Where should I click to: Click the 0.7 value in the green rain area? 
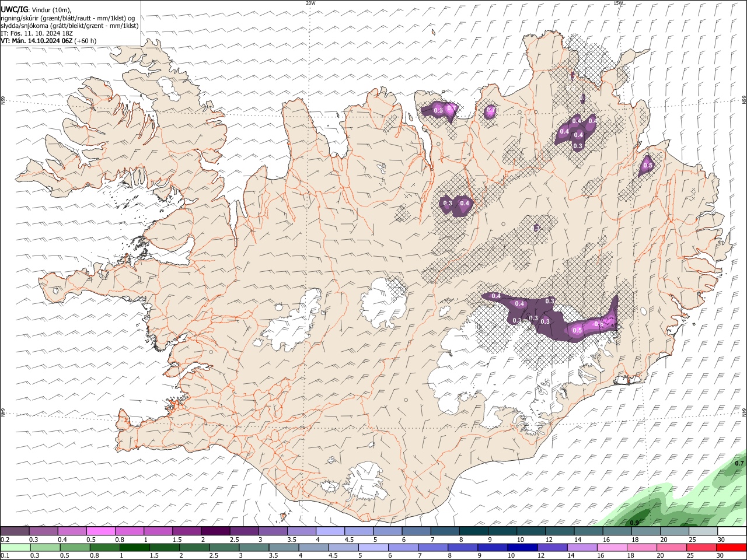point(739,463)
